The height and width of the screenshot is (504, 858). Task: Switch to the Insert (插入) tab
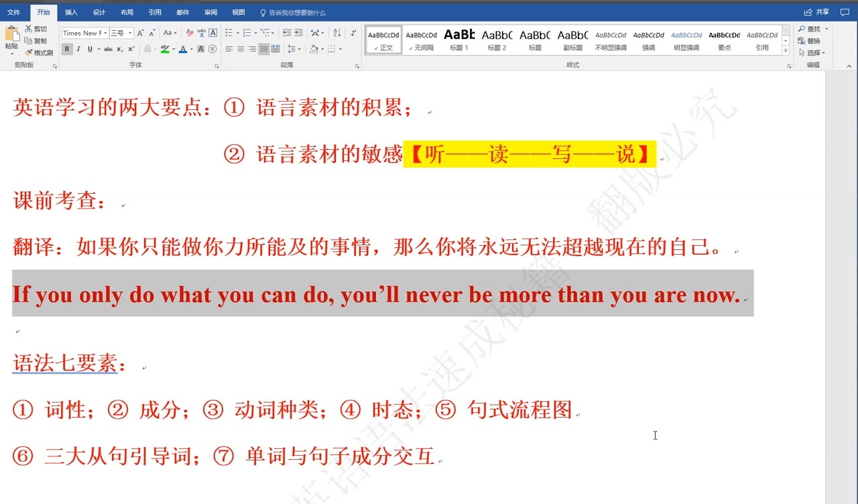71,12
